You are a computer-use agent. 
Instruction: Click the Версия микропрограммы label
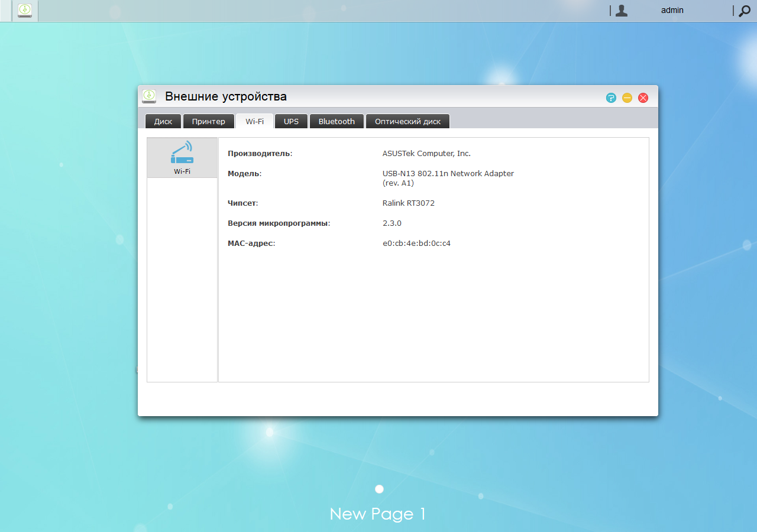[x=279, y=223]
